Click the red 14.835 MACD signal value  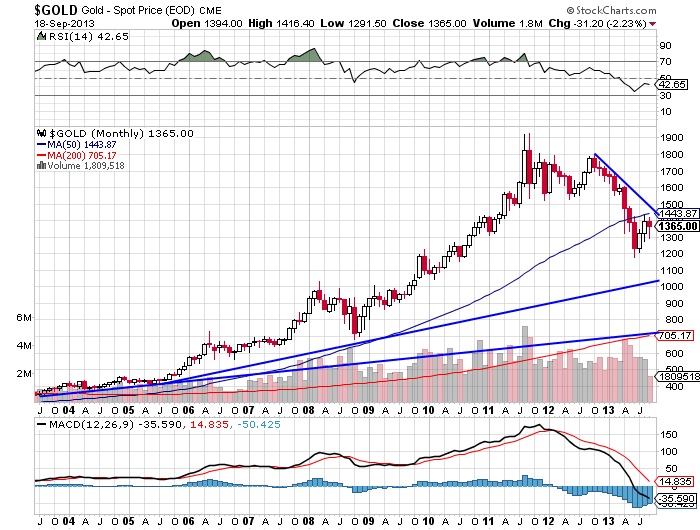point(209,424)
